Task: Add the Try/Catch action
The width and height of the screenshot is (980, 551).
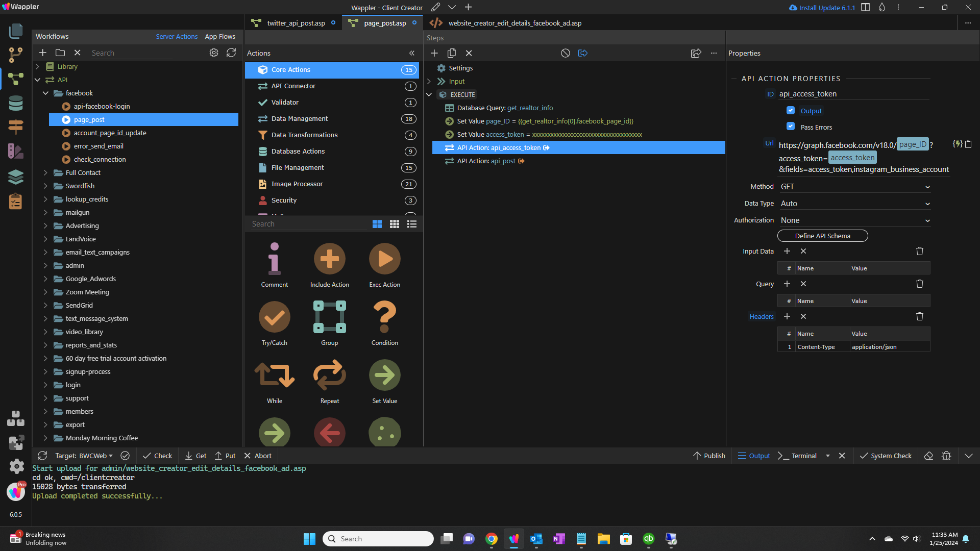Action: (275, 323)
